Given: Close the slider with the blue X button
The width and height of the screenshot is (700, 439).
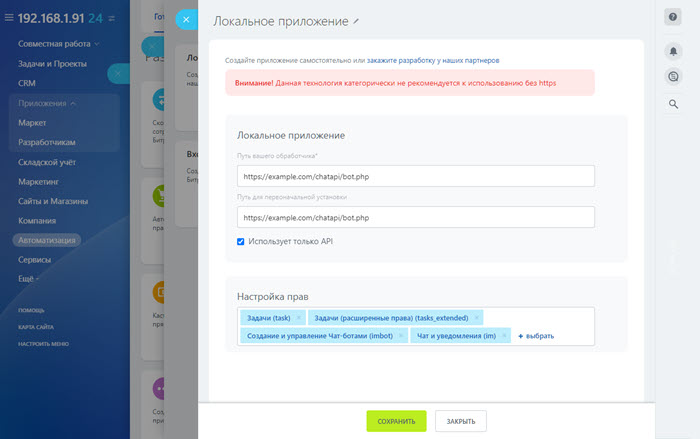Looking at the screenshot, I should [186, 20].
